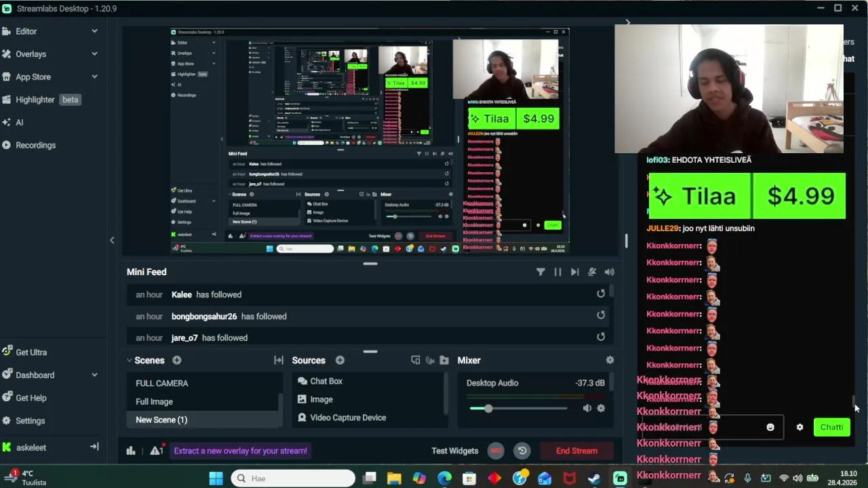Expand the Overlays chevron arrow
Image resolution: width=868 pixels, height=488 pixels.
94,54
